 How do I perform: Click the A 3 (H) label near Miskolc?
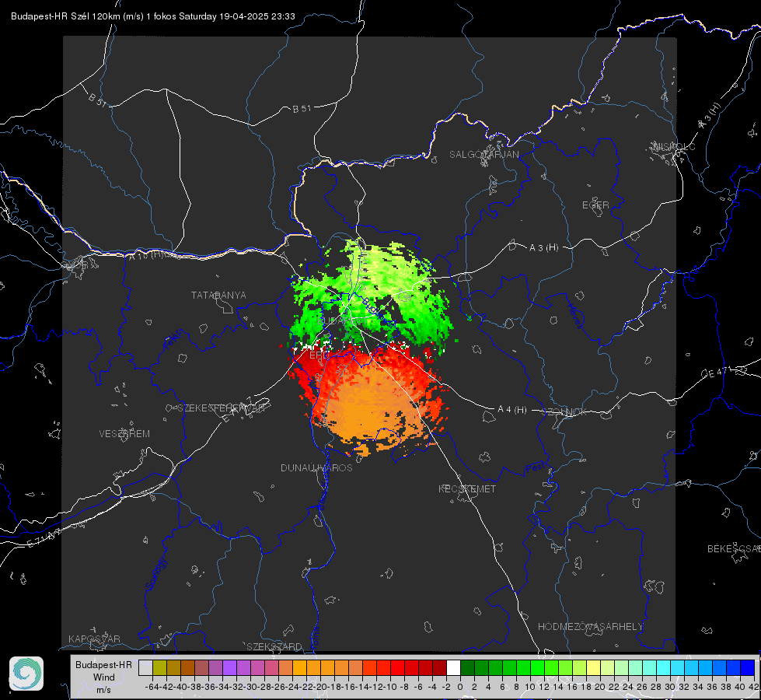710,116
